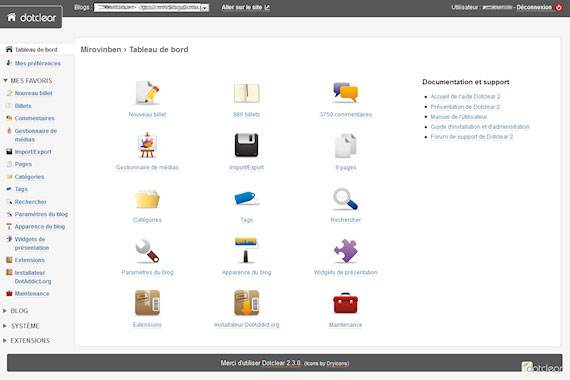Click the sidebar Apparence du blog roller icon
Screen dimensions: 570x380
pyautogui.click(x=9, y=227)
